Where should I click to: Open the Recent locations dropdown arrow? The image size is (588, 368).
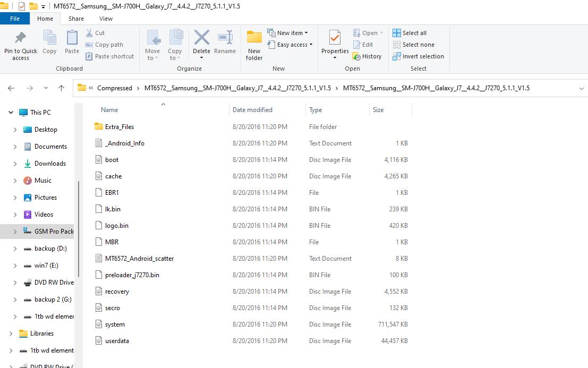[46, 88]
